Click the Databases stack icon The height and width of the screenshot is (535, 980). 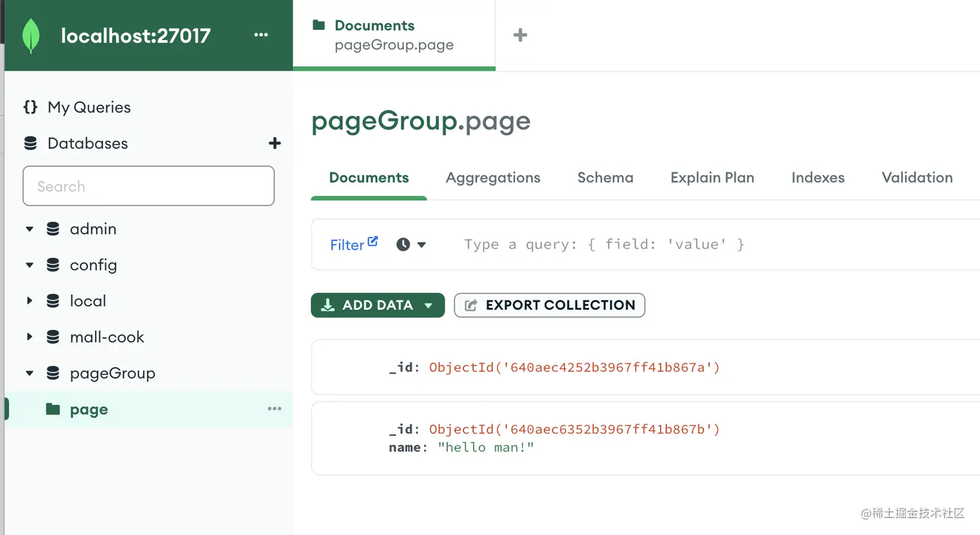pos(30,143)
